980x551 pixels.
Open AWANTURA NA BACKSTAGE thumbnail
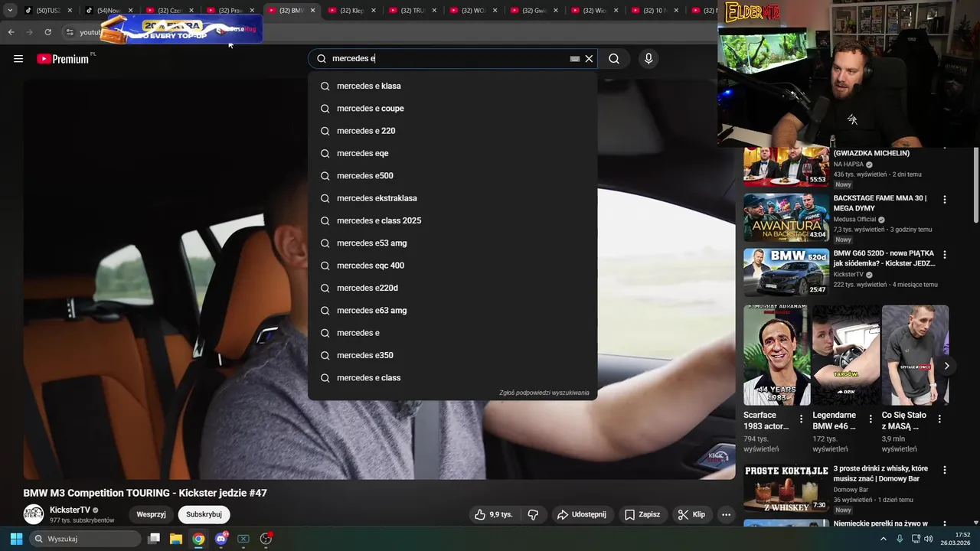(x=786, y=217)
